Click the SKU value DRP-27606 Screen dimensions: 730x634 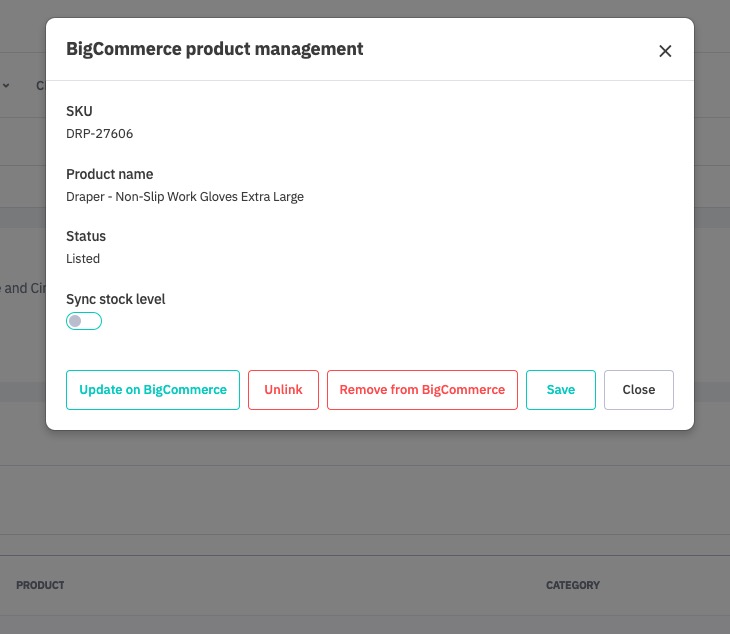click(x=100, y=133)
